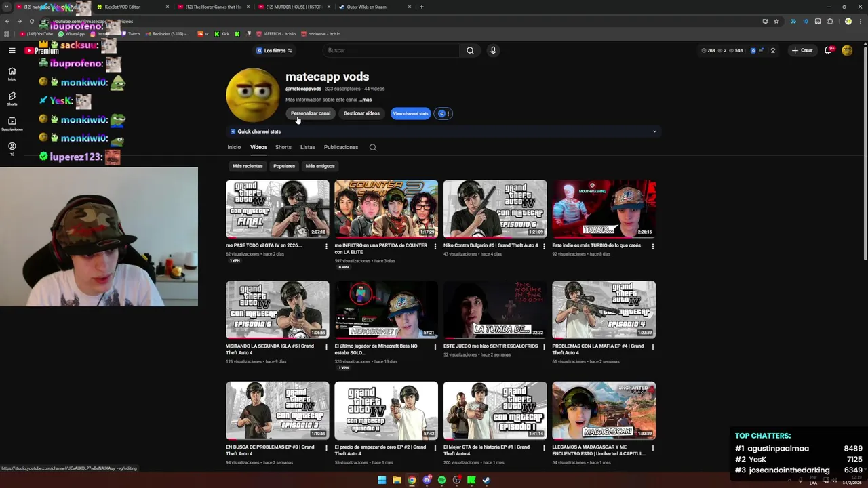Open the GTA Episodio 5 thumbnail
The height and width of the screenshot is (488, 868).
coord(277,309)
